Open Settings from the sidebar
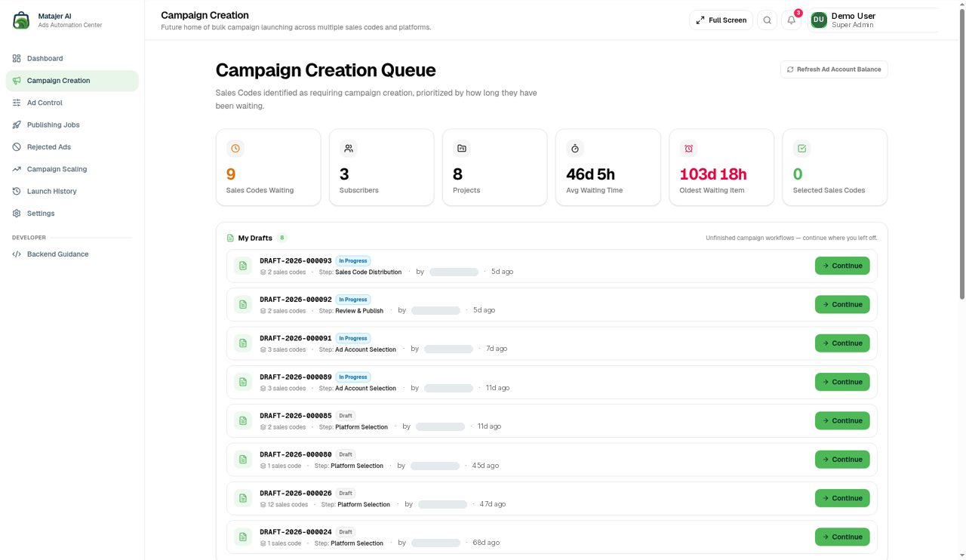Image resolution: width=966 pixels, height=560 pixels. [72, 214]
